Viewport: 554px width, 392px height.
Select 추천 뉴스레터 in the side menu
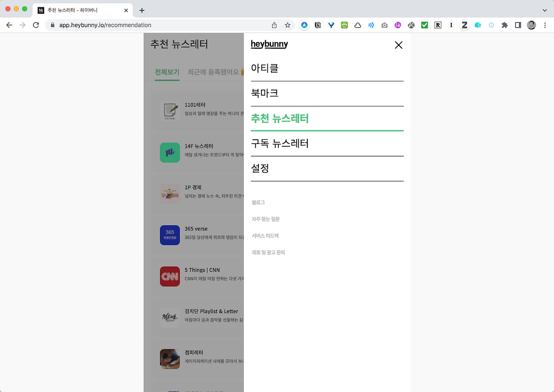click(327, 119)
